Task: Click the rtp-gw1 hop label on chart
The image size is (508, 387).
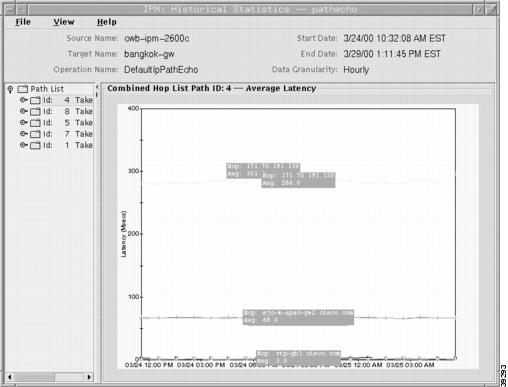Action: click(298, 357)
